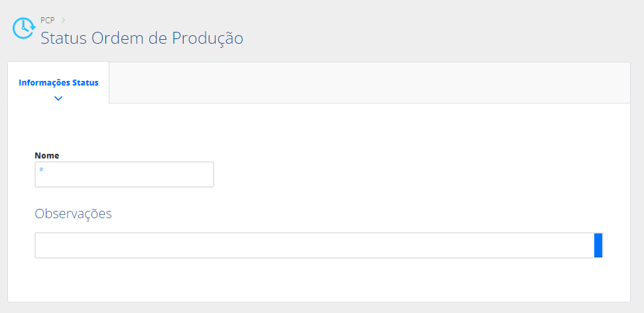This screenshot has width=644, height=313.
Task: Click the Status Ordem de Produção title
Action: [x=142, y=38]
